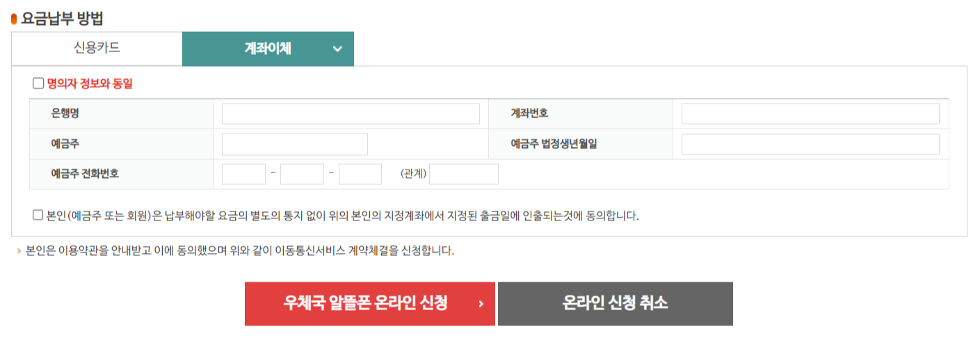This screenshot has height=347, width=980.
Task: Select the 계좌이체 tab
Action: [x=268, y=49]
